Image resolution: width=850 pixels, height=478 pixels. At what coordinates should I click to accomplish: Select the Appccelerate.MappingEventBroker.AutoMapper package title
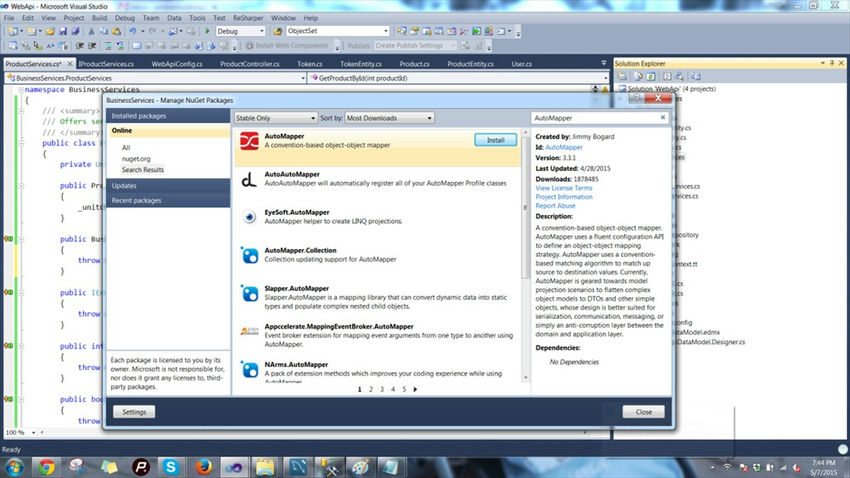click(339, 326)
